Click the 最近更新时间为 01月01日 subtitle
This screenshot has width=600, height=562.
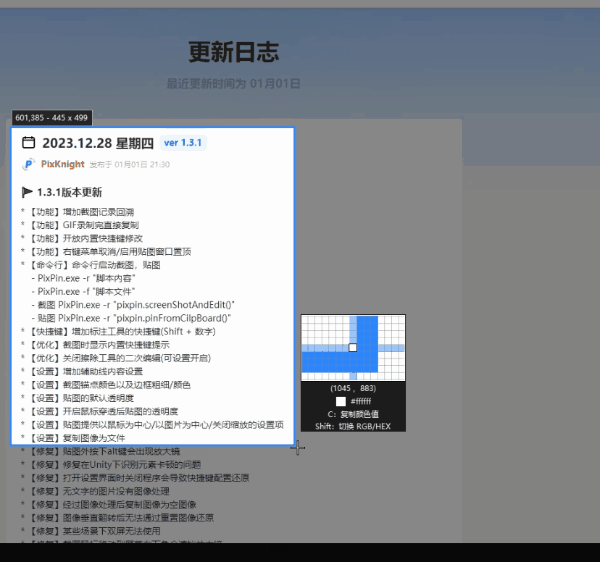click(x=233, y=83)
